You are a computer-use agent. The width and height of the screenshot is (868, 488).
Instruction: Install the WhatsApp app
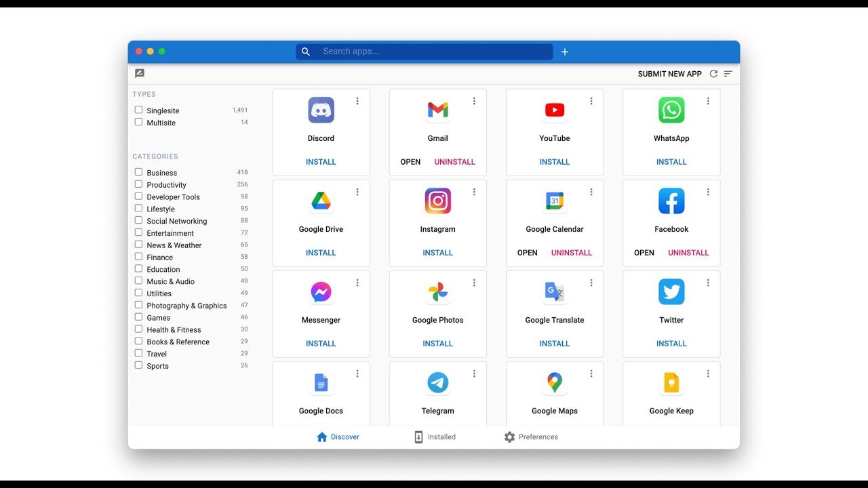point(671,162)
